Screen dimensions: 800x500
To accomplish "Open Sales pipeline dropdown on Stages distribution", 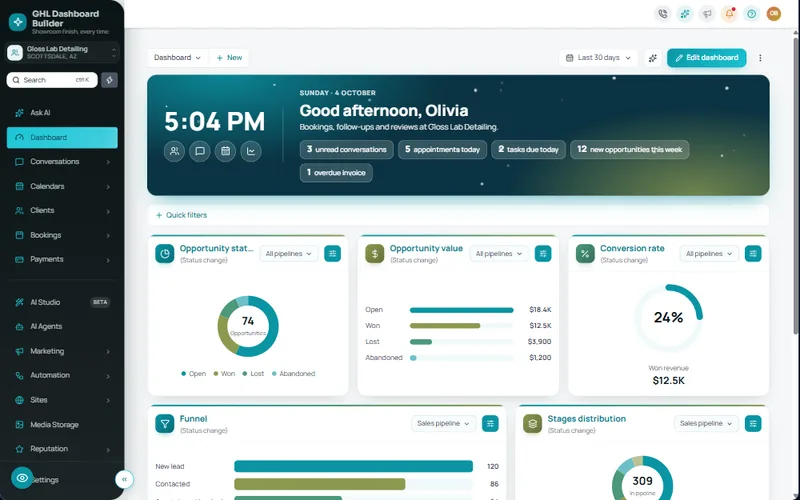I will point(706,423).
